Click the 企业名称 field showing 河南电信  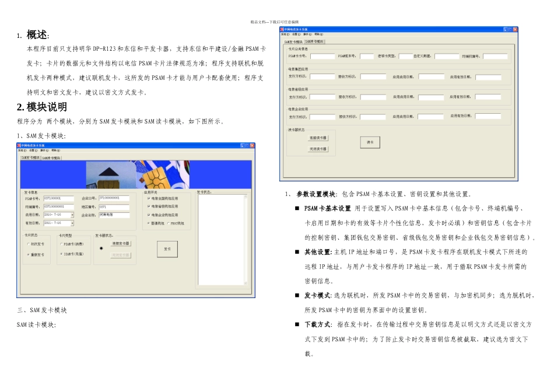point(114,215)
